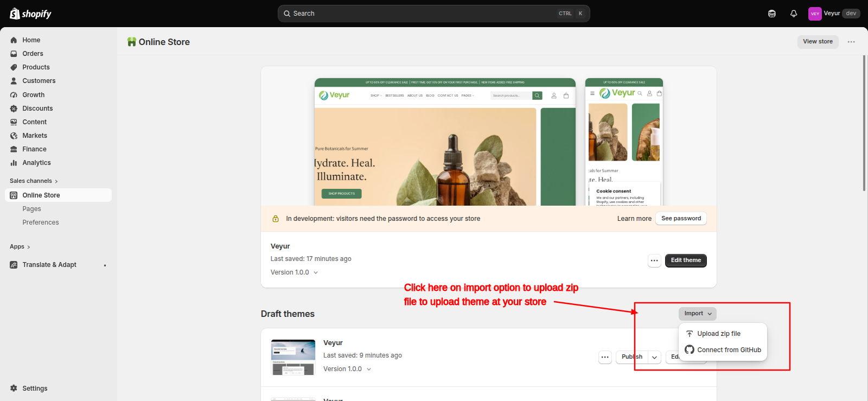Click the desktop theme preview image
Screen dimensions: 868x401
point(445,142)
